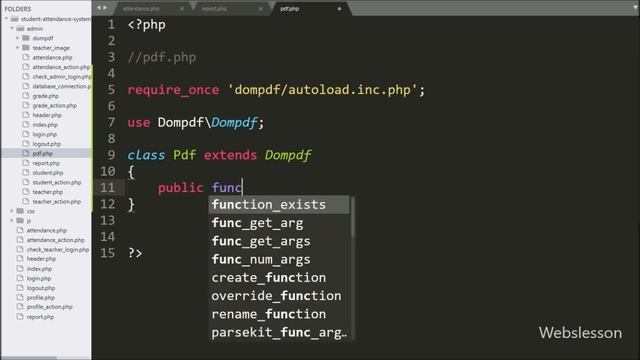This screenshot has width=640, height=360.
Task: Click file icon beside teacher.php
Action: pyautogui.click(x=26, y=192)
